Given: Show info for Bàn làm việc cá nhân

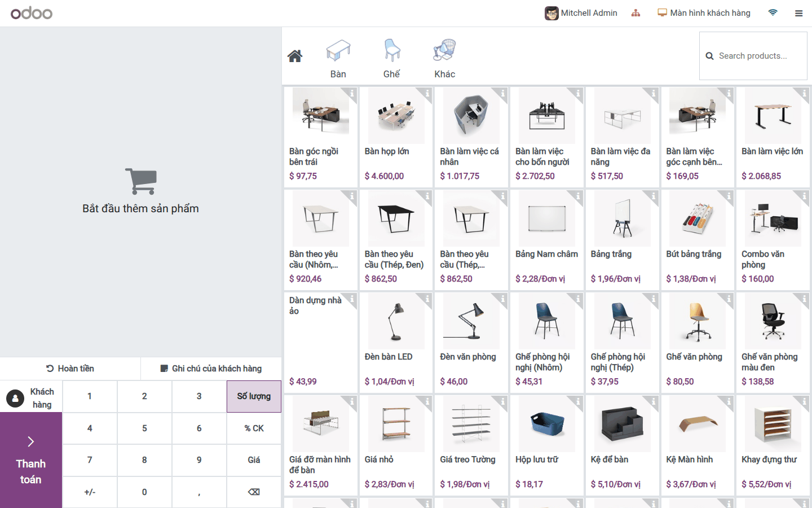Looking at the screenshot, I should [x=502, y=93].
